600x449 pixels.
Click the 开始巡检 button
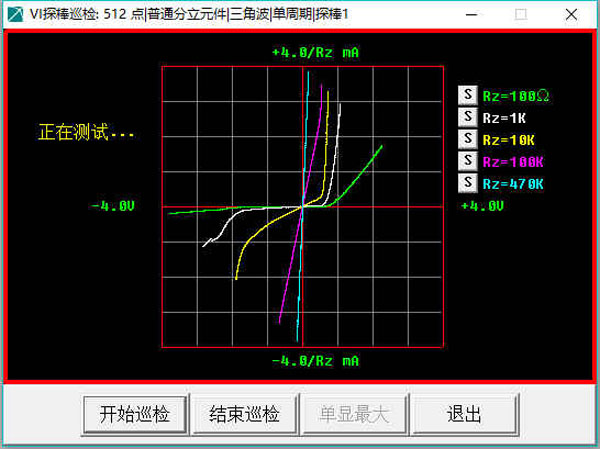pyautogui.click(x=135, y=415)
